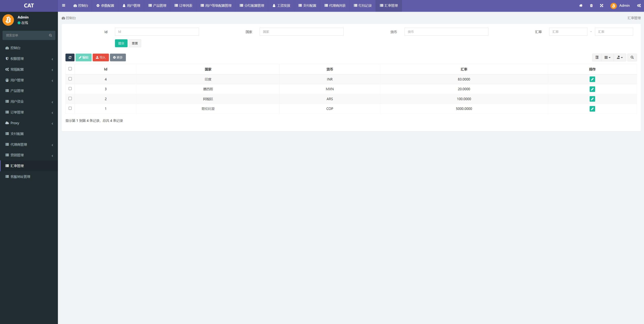Click the import/导入 red button icon
This screenshot has width=644, height=324.
point(100,57)
